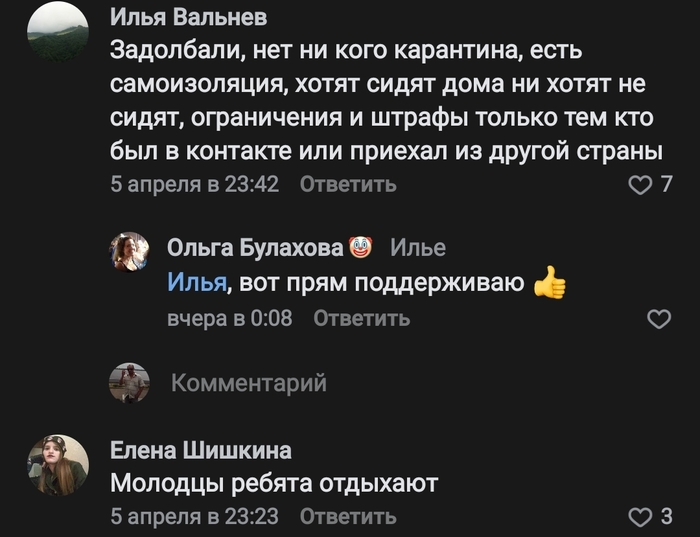Reply to Елена Шишкина's comment

click(x=348, y=517)
